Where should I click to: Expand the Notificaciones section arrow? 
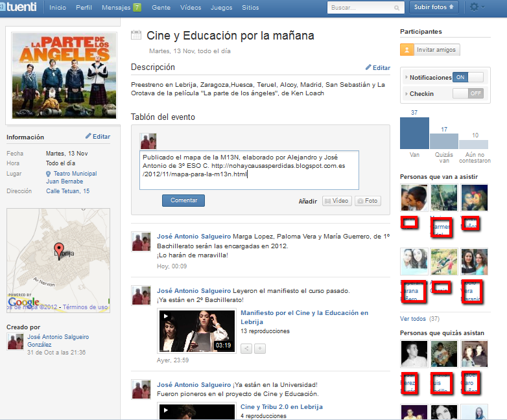click(406, 77)
